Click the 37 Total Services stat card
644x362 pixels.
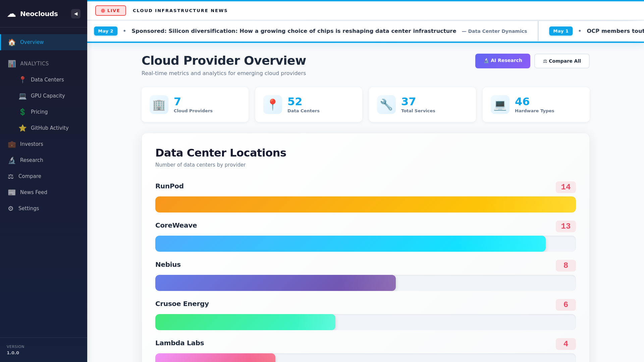(422, 105)
